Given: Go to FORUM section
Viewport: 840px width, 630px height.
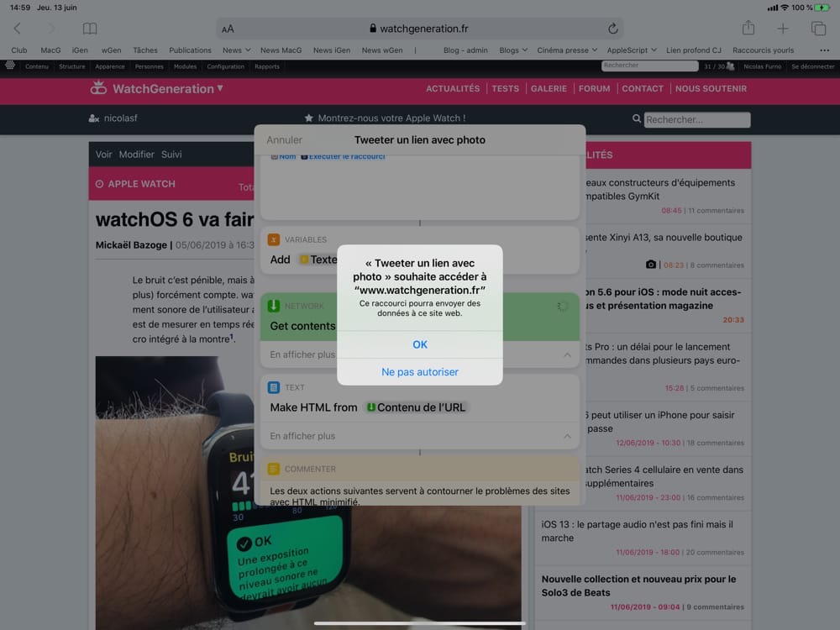Looking at the screenshot, I should pyautogui.click(x=594, y=88).
